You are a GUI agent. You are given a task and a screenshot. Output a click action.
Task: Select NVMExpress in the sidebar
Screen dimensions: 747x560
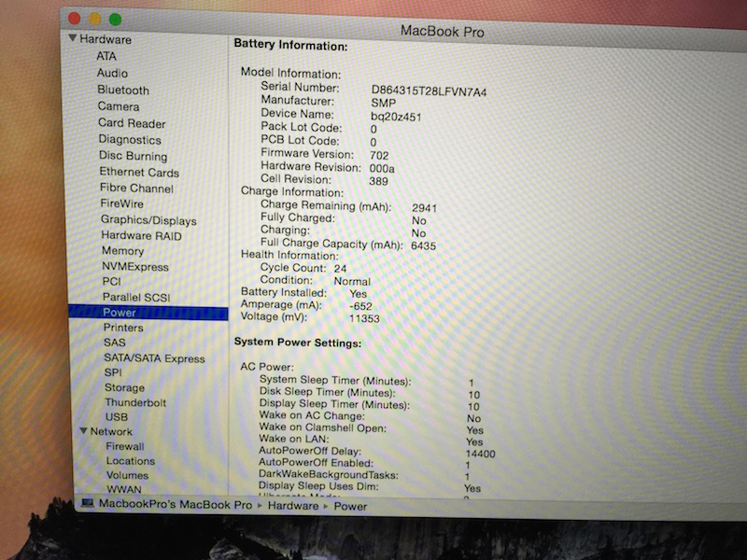coord(134,267)
